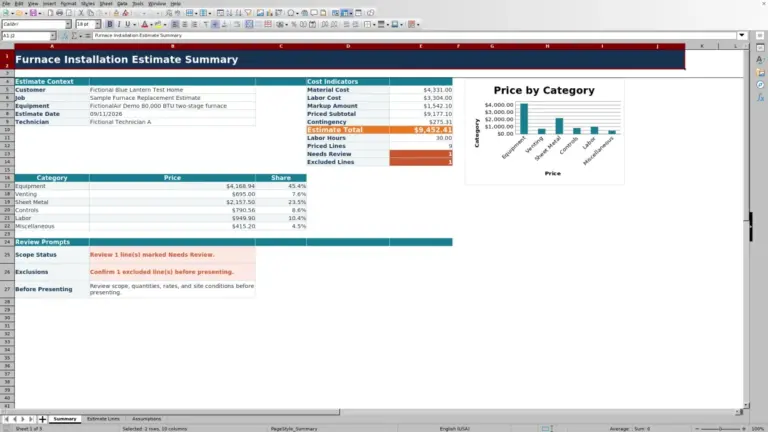Image resolution: width=768 pixels, height=432 pixels.
Task: Toggle Center Horizontally alignment
Action: (185, 24)
